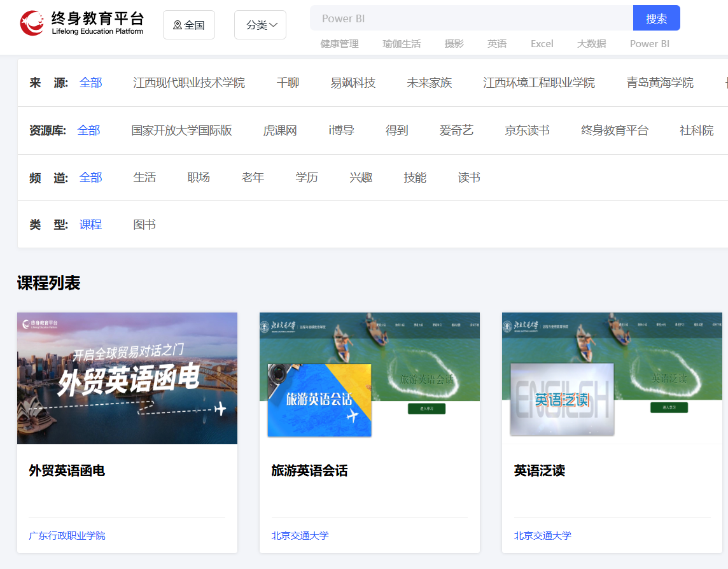
Task: Select hot keyword 健康管理
Action: tap(339, 44)
